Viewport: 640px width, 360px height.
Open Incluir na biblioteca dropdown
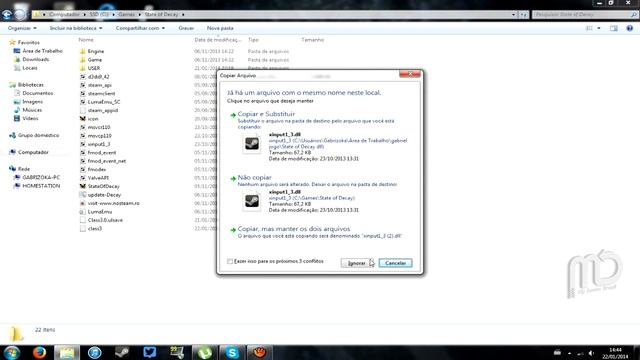click(76, 28)
